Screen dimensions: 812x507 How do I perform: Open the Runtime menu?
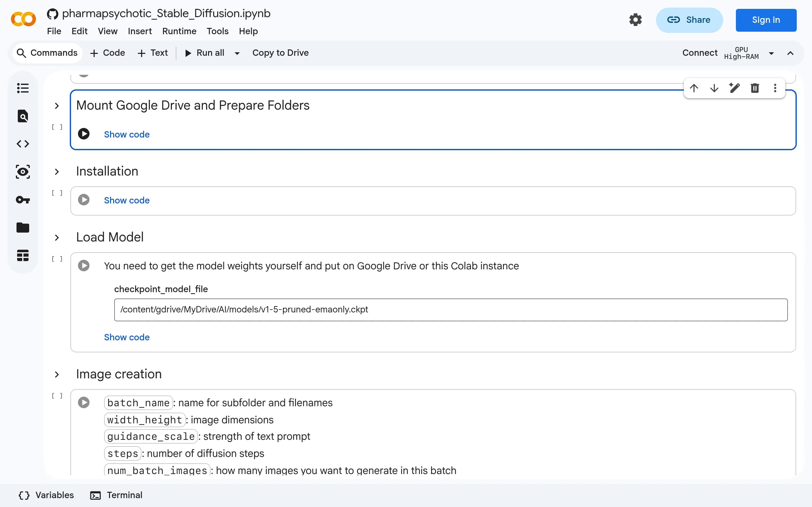tap(179, 31)
